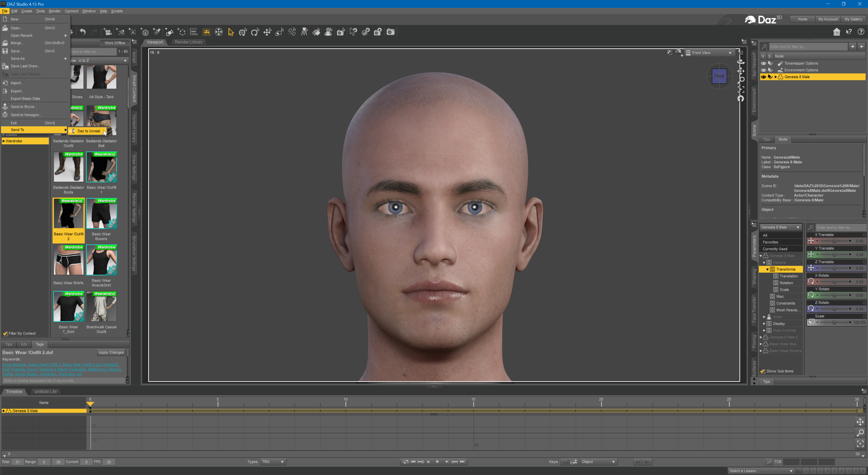
Task: Select the Scale tool icon
Action: pos(280,32)
